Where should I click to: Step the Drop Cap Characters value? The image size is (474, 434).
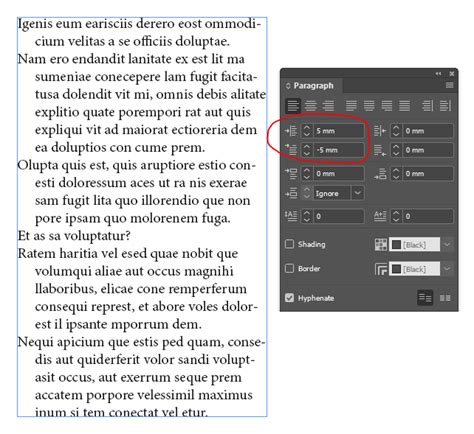pos(396,216)
